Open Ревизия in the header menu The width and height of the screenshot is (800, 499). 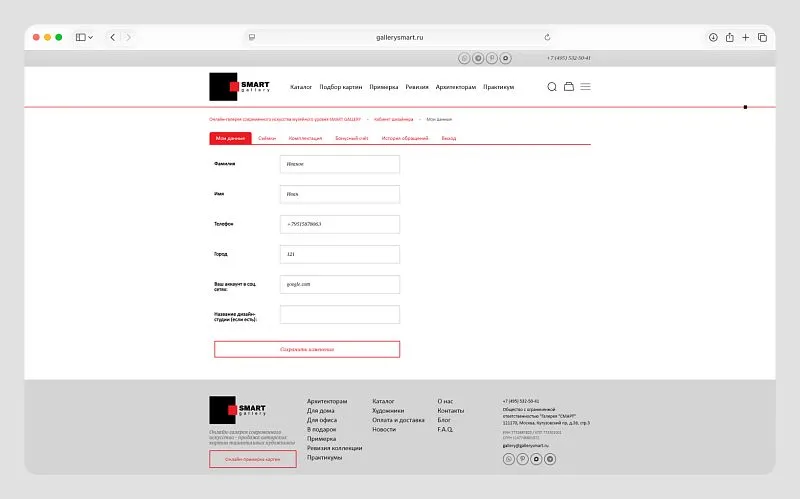[417, 87]
